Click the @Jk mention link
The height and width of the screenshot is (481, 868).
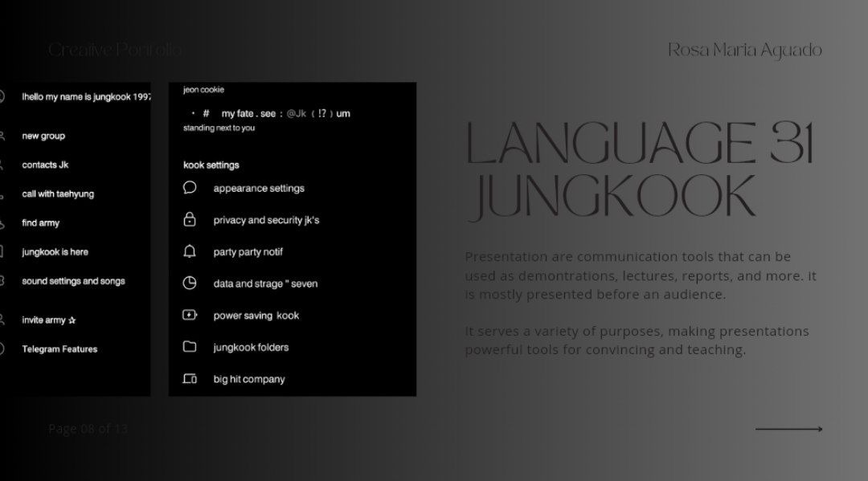[296, 113]
